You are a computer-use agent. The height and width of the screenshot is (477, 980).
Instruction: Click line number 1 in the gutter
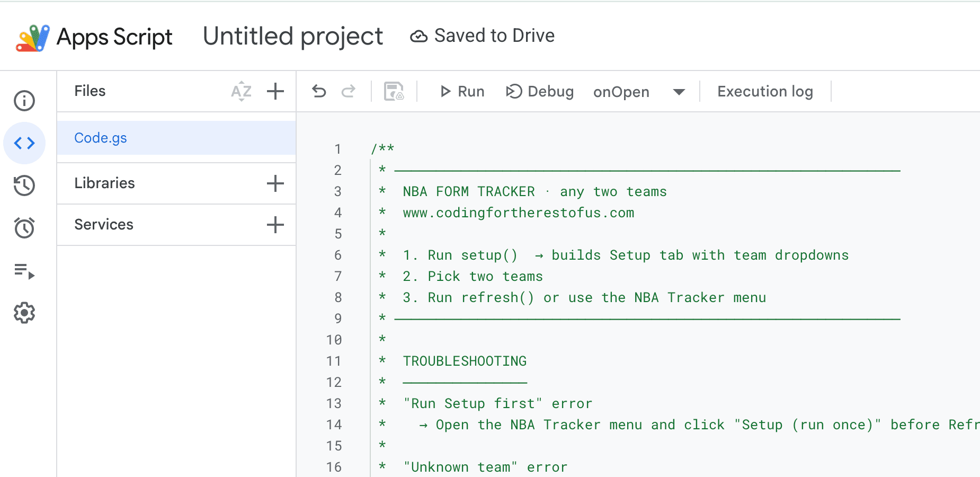click(337, 149)
